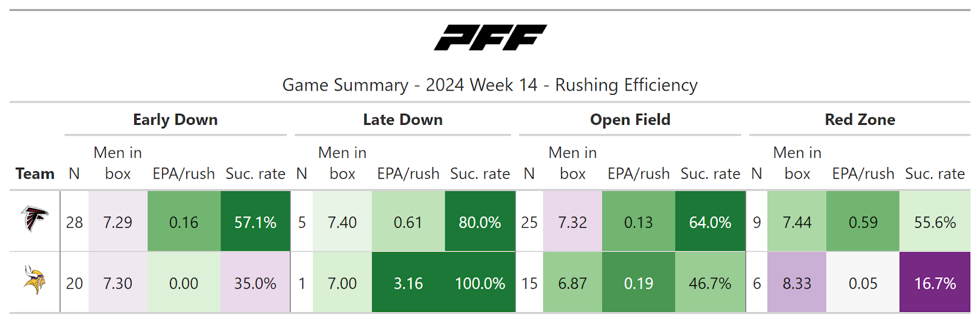980x323 pixels.
Task: Click the Early Down EPA/rush column header
Action: tap(184, 174)
